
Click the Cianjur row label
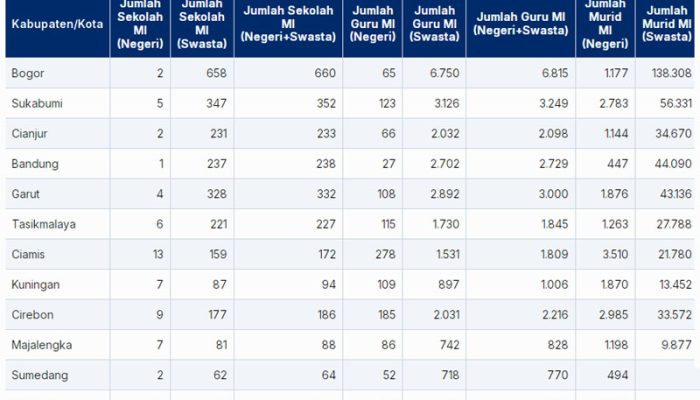tap(29, 134)
